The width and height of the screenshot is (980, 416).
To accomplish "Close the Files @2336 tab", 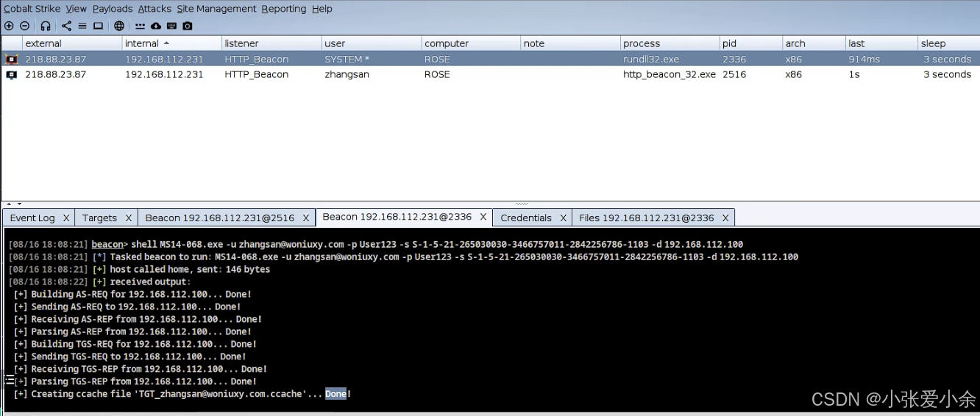I will click(725, 218).
